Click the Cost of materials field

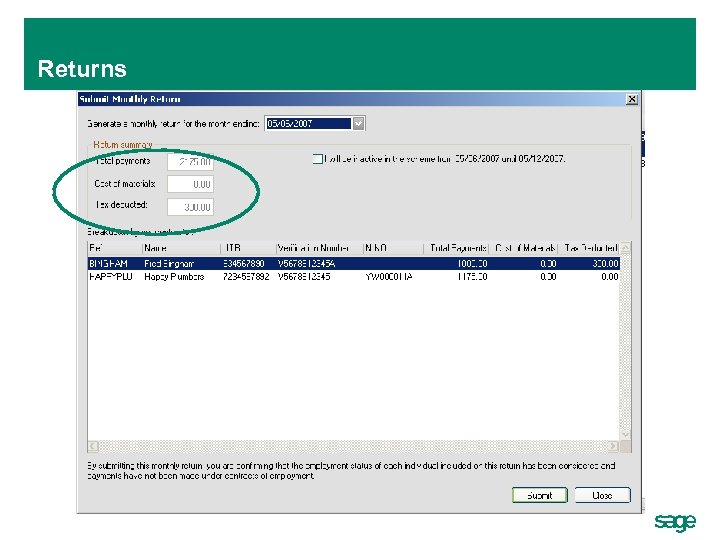190,184
